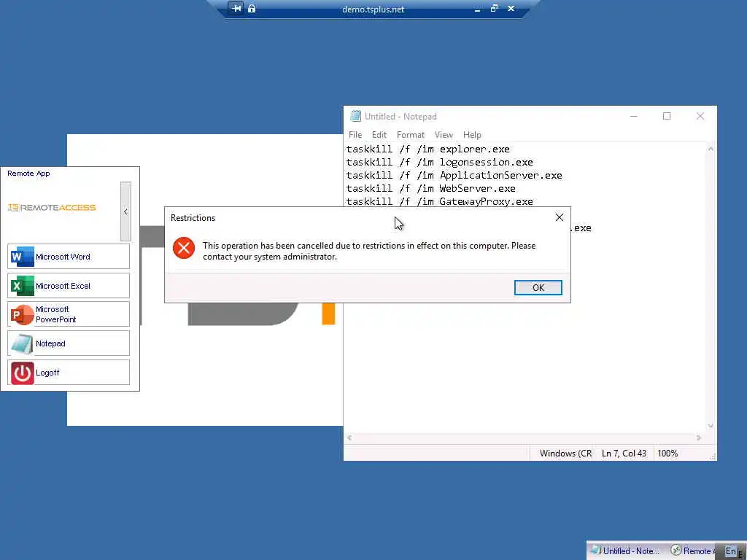Minimize the demo.tsplus.net remote session
The height and width of the screenshot is (560, 747).
click(x=477, y=9)
